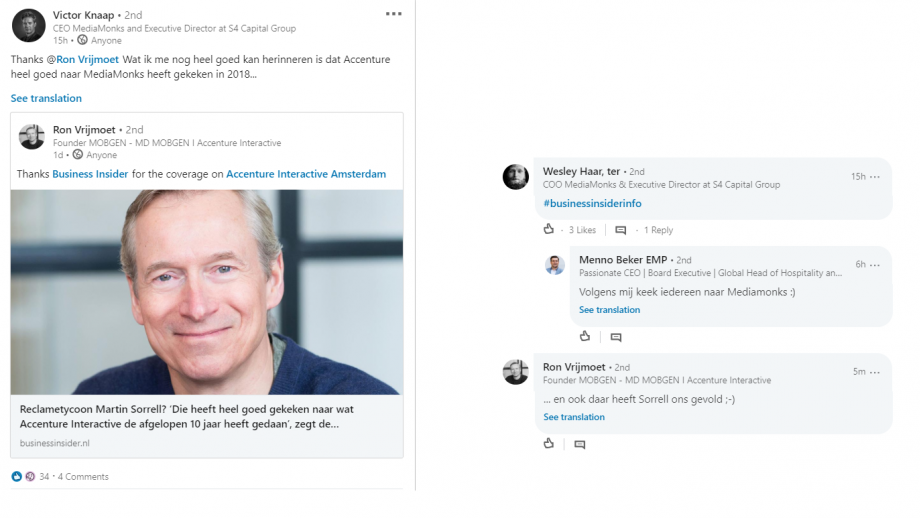Open the Business Insider mention link
The image size is (920, 518).
[90, 174]
